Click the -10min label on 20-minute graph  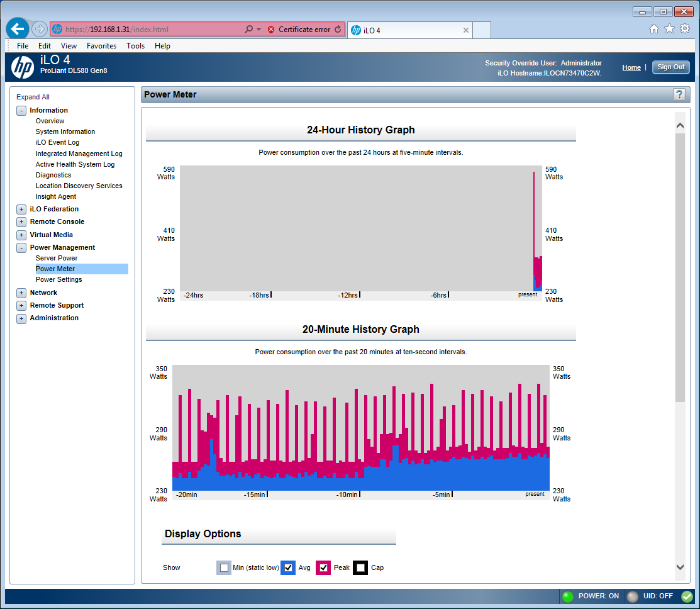(x=347, y=494)
